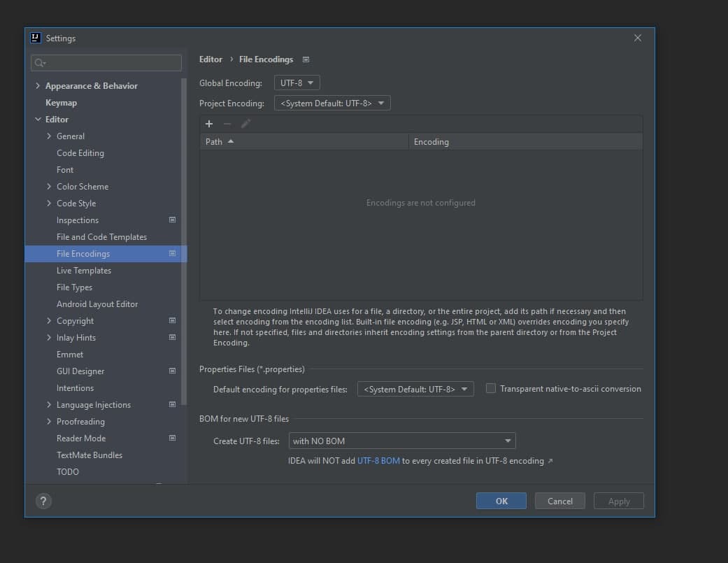728x563 pixels.
Task: Open Default encoding for properties files dropdown
Action: click(415, 389)
